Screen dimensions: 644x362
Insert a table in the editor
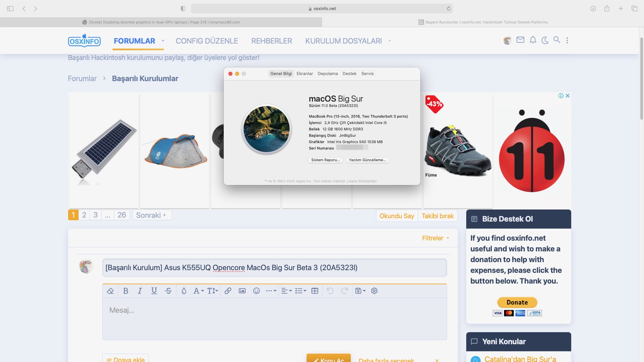(315, 291)
